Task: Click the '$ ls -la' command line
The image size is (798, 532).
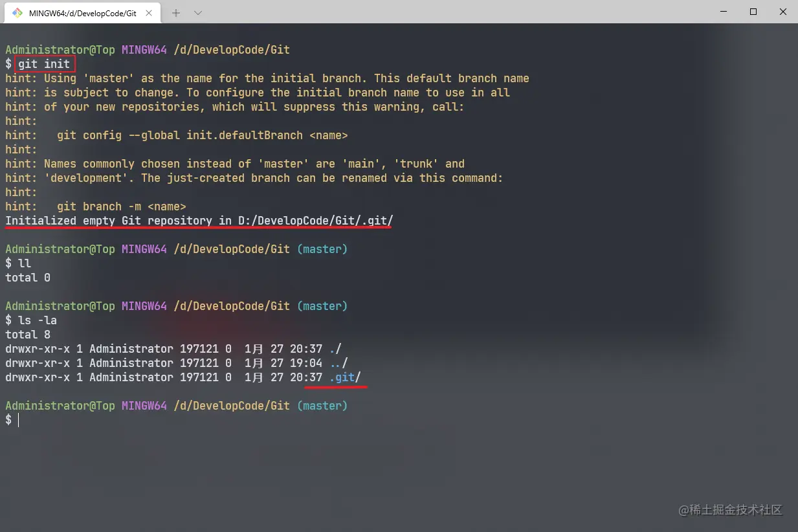Action: [x=31, y=320]
